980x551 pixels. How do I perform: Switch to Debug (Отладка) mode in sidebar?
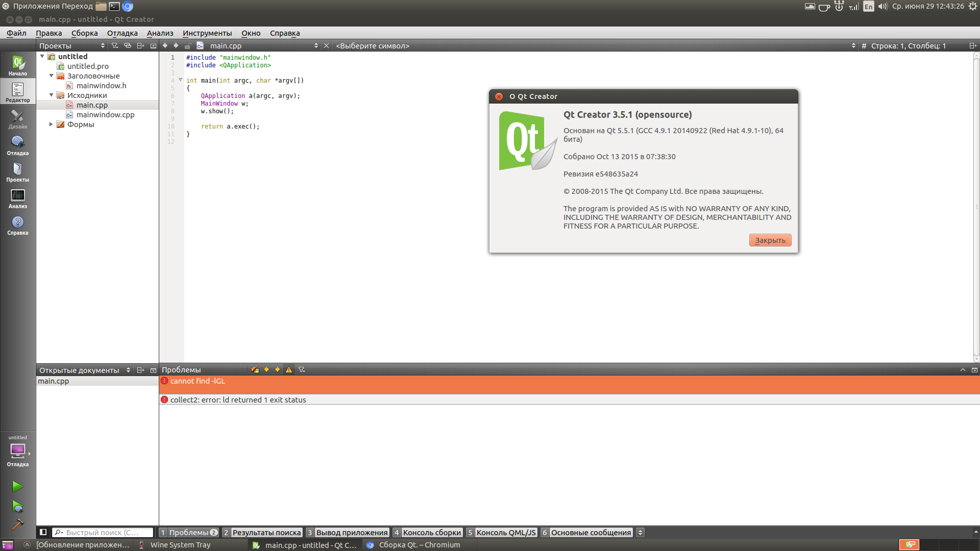pyautogui.click(x=18, y=145)
